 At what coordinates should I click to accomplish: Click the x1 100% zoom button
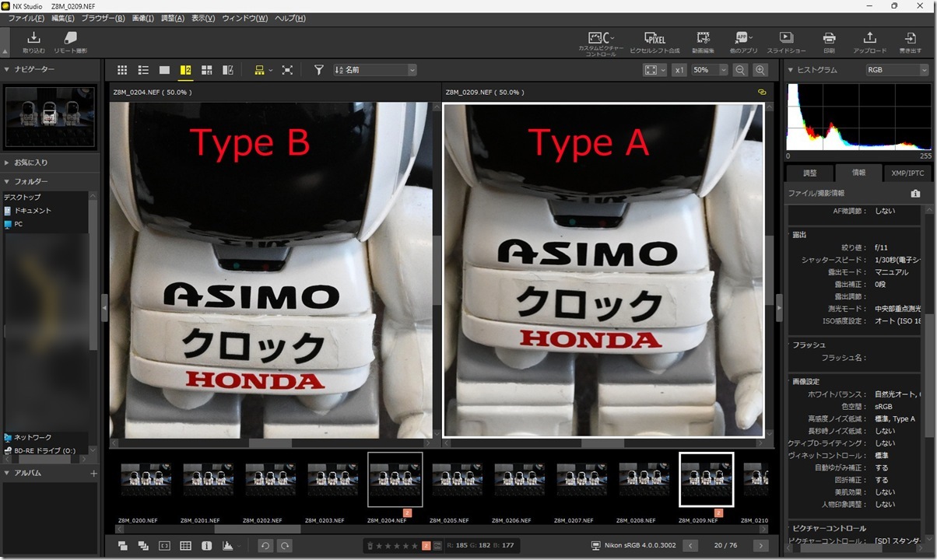679,70
